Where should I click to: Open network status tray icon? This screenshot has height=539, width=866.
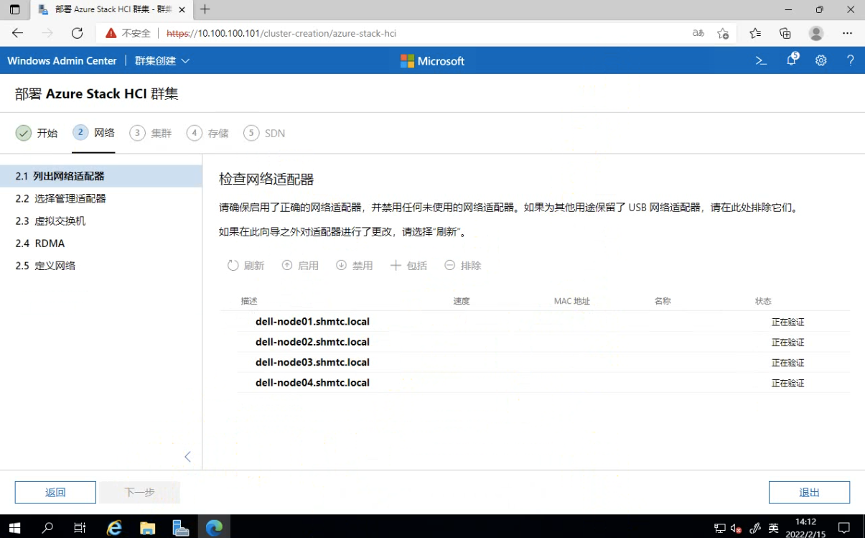point(720,529)
